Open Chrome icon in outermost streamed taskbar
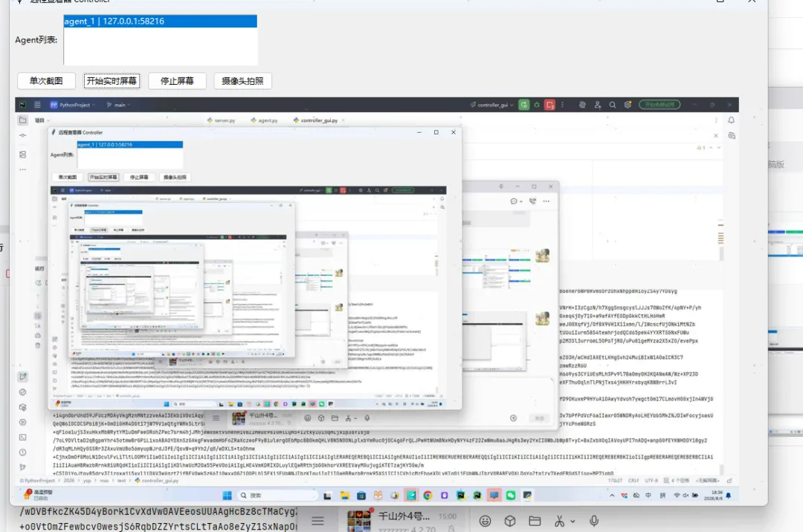803x532 pixels. 428,495
